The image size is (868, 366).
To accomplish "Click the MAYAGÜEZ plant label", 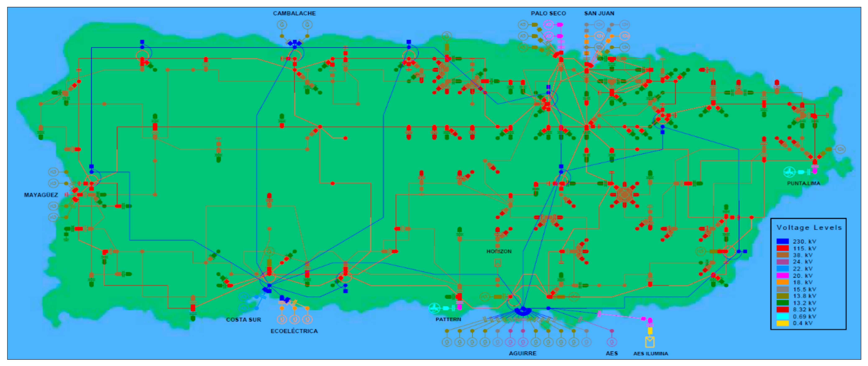I will [x=41, y=195].
